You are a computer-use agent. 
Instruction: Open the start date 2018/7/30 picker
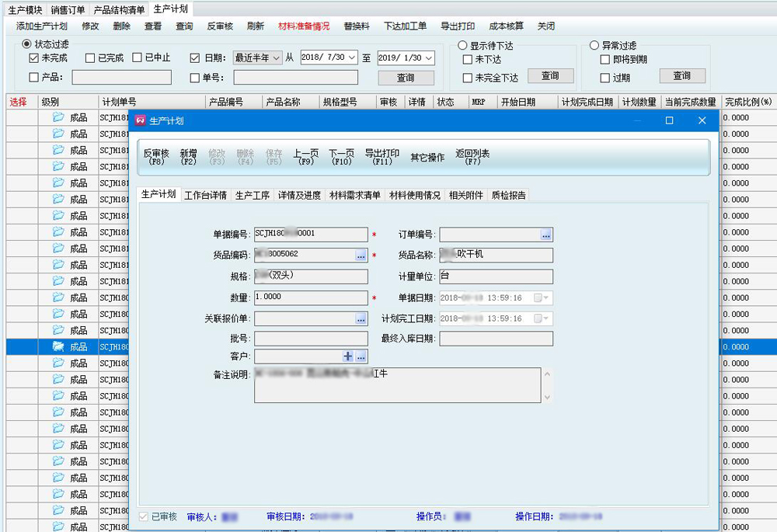[352, 57]
